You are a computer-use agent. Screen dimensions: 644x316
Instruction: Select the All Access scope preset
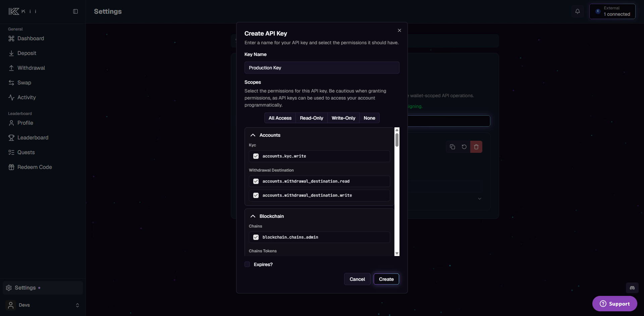pyautogui.click(x=280, y=118)
